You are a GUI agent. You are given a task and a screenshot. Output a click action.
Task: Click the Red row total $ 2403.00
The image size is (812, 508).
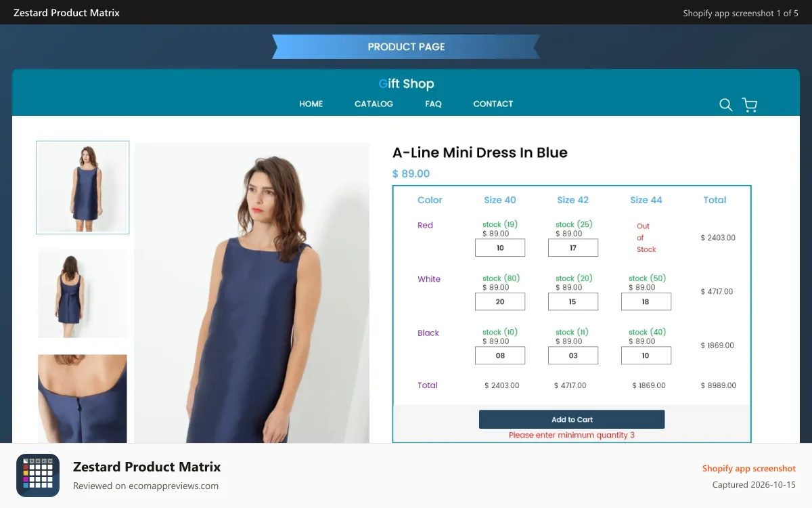click(x=718, y=238)
